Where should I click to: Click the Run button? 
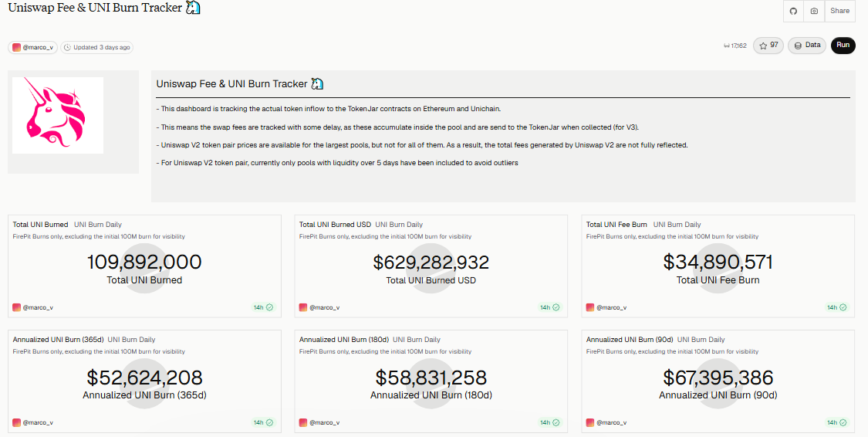click(843, 46)
